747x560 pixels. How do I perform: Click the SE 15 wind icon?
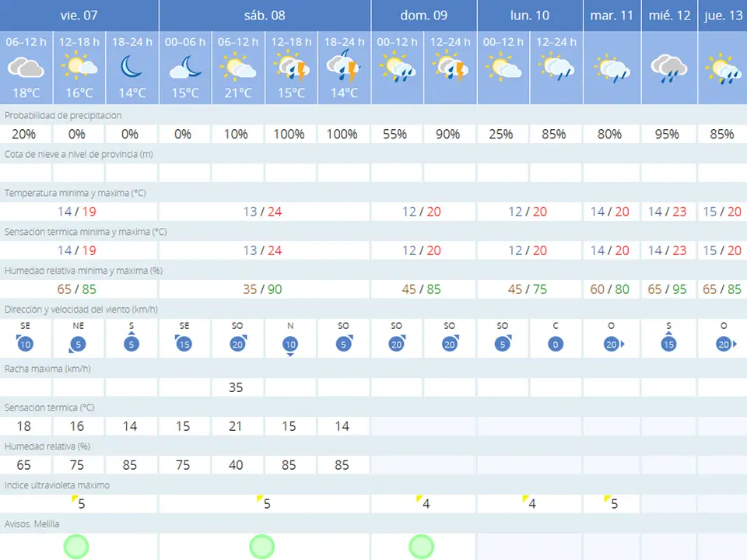pos(184,343)
